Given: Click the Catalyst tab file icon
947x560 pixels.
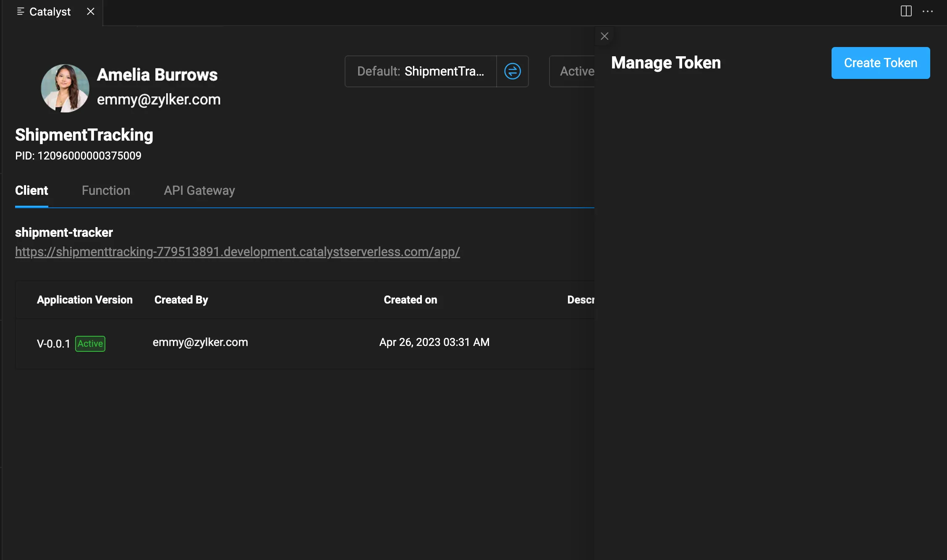Looking at the screenshot, I should click(21, 12).
